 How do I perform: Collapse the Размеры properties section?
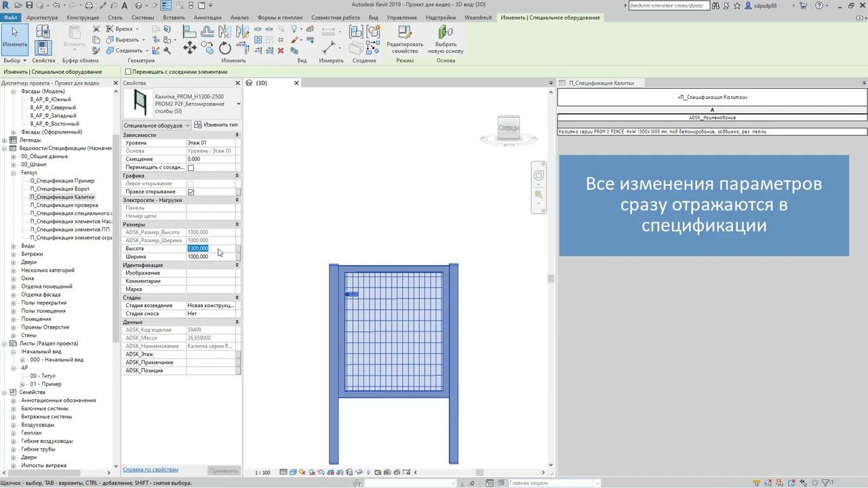237,224
